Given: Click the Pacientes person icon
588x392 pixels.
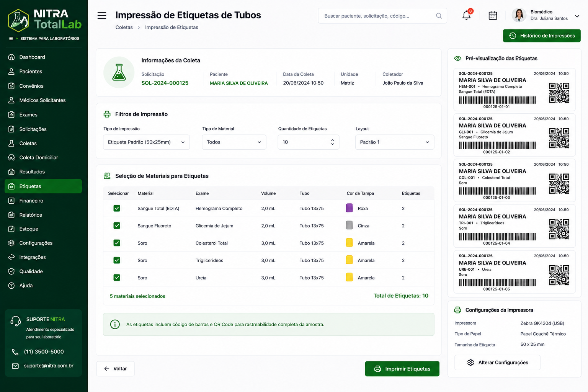Looking at the screenshot, I should pyautogui.click(x=11, y=72).
